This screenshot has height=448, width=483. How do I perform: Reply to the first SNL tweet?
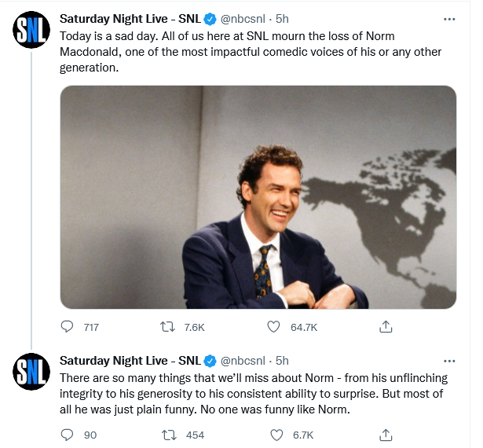point(68,326)
